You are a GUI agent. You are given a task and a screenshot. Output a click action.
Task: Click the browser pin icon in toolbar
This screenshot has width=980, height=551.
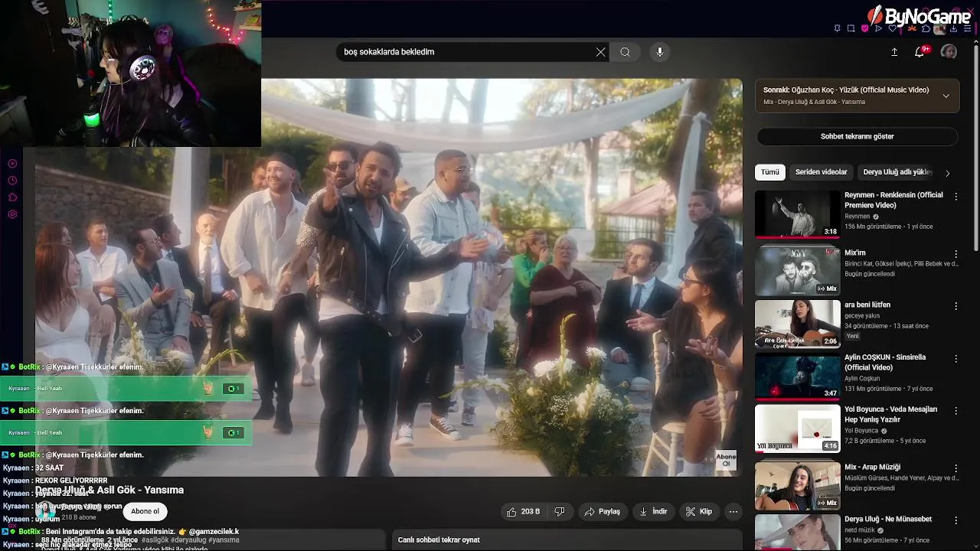(x=837, y=28)
